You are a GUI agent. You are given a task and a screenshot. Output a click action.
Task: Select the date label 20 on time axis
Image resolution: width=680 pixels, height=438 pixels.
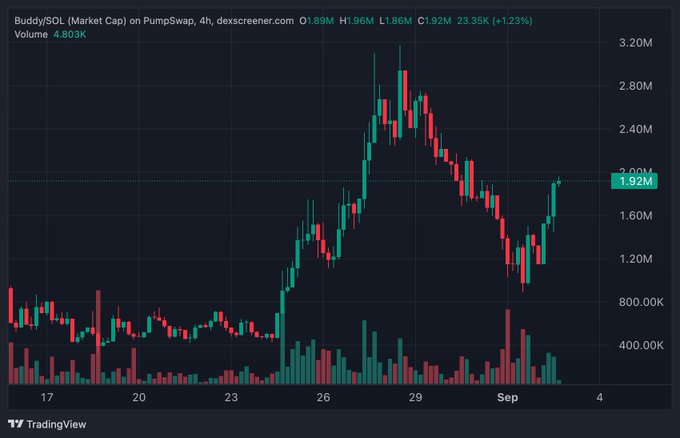point(139,397)
